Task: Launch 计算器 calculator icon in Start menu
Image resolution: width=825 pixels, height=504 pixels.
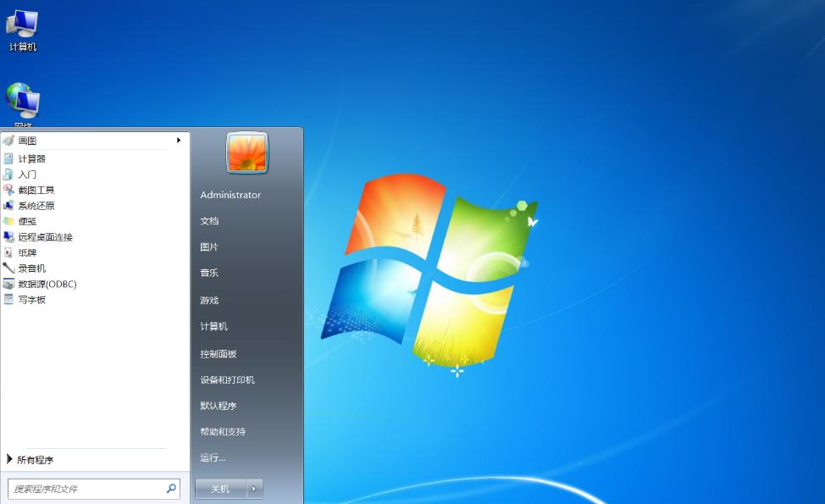Action: (8, 158)
